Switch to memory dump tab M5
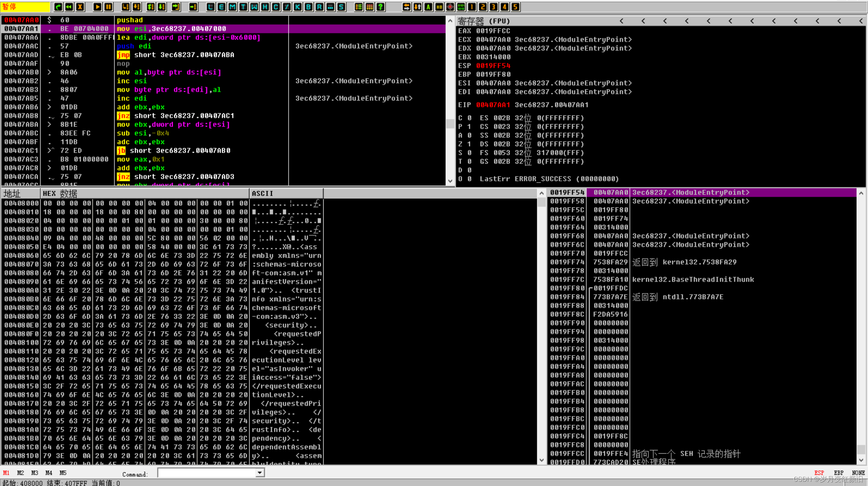Image resolution: width=868 pixels, height=486 pixels. [x=63, y=473]
